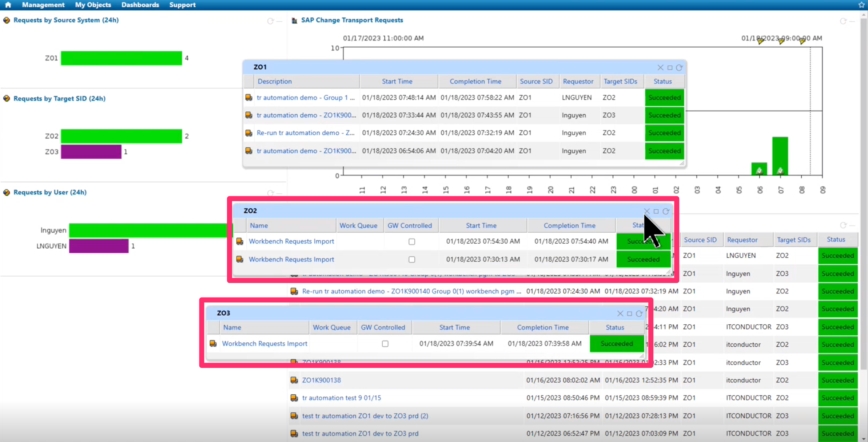Refresh the ZO1 popup window
Screen dimensions: 868x442
(x=679, y=67)
